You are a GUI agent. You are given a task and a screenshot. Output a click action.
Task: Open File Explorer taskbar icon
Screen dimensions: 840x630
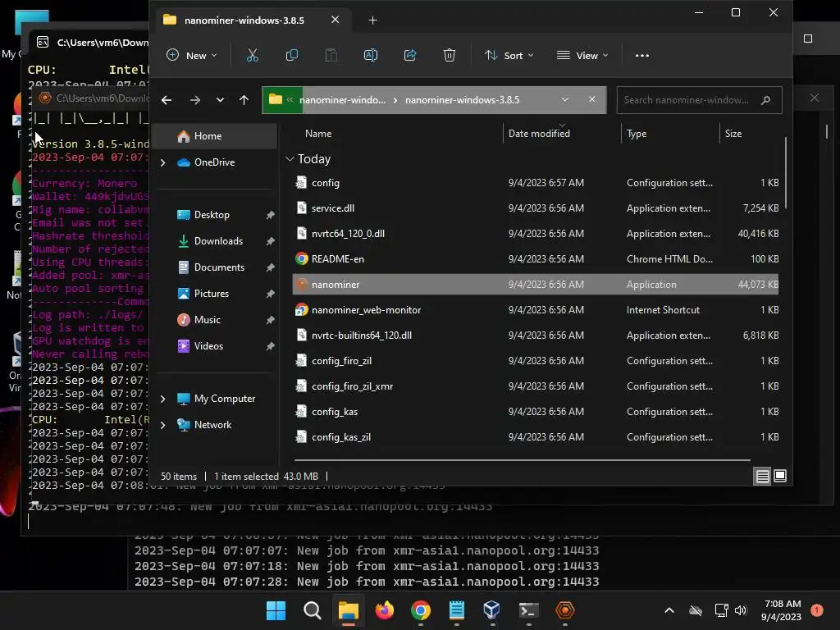[348, 610]
